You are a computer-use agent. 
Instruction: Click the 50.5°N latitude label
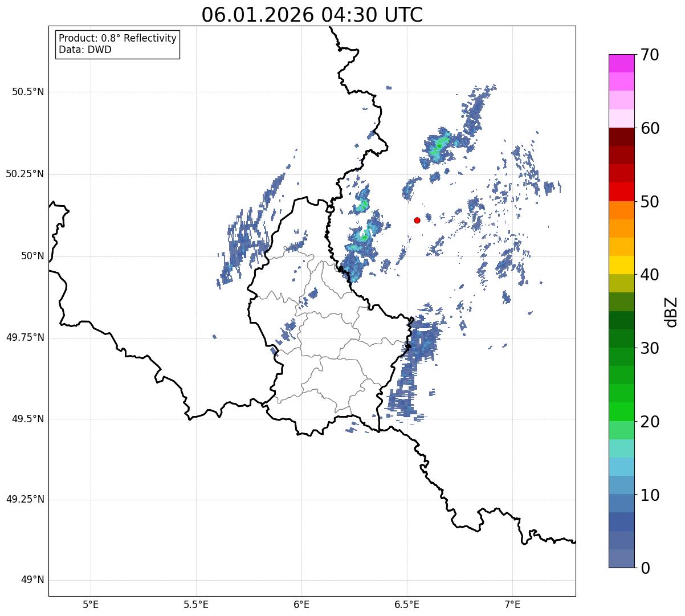point(28,92)
